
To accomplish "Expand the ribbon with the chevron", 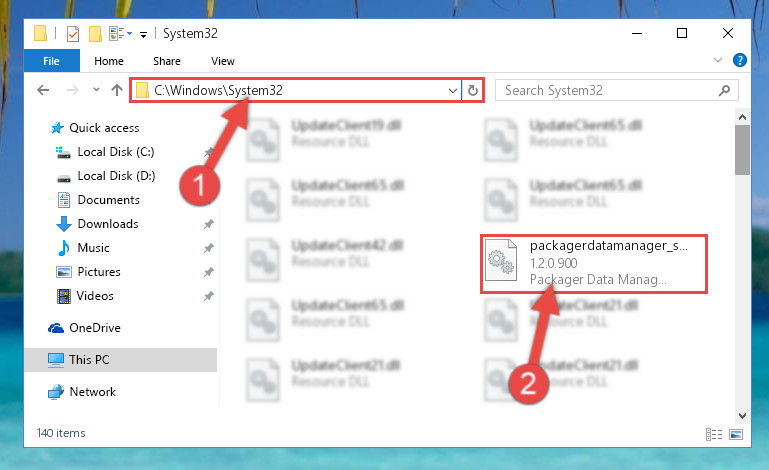I will coord(718,60).
